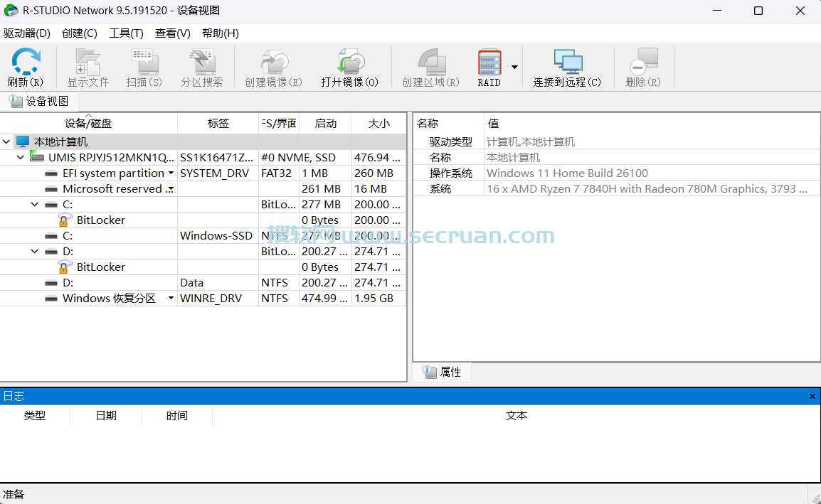The image size is (821, 504).
Task: Sort by the 标签 column header
Action: 218,124
